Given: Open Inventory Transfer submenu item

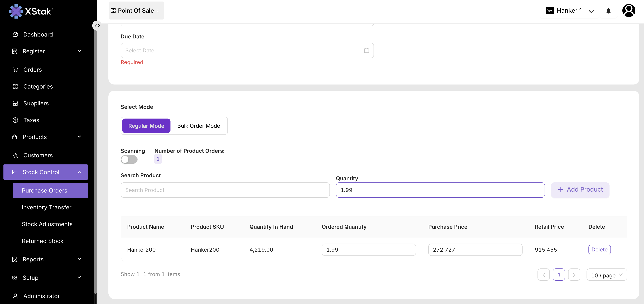Looking at the screenshot, I should tap(47, 207).
